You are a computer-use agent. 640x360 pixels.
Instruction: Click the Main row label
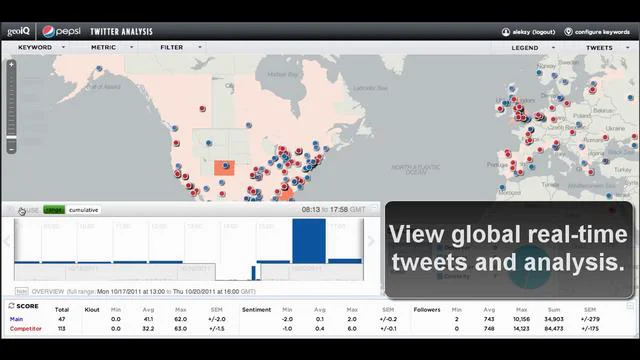click(16, 319)
